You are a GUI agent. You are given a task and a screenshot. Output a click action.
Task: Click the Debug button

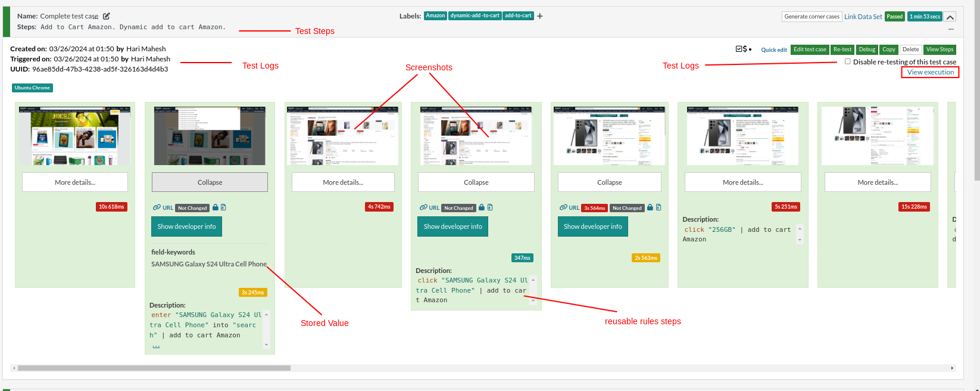point(867,49)
